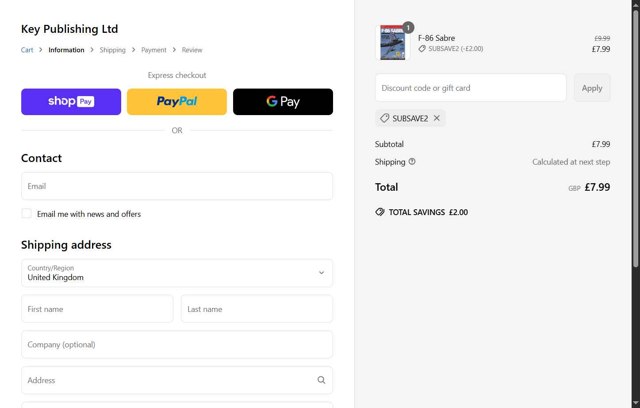Click the Express checkout label
The height and width of the screenshot is (408, 640).
coord(177,75)
